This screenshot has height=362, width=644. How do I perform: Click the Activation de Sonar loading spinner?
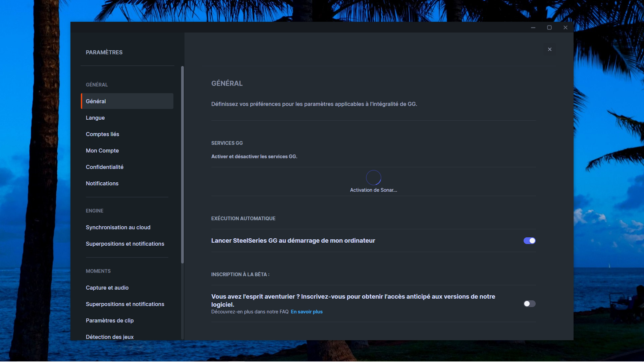point(373,178)
